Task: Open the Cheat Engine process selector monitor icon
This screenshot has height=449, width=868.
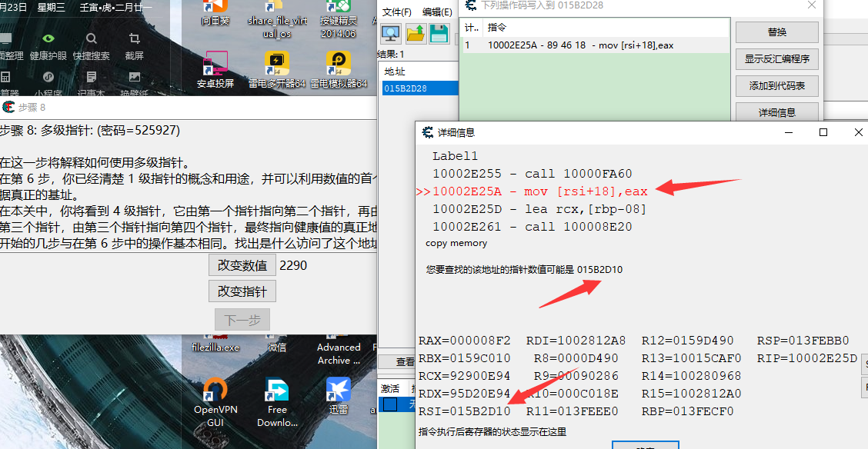Action: [391, 33]
